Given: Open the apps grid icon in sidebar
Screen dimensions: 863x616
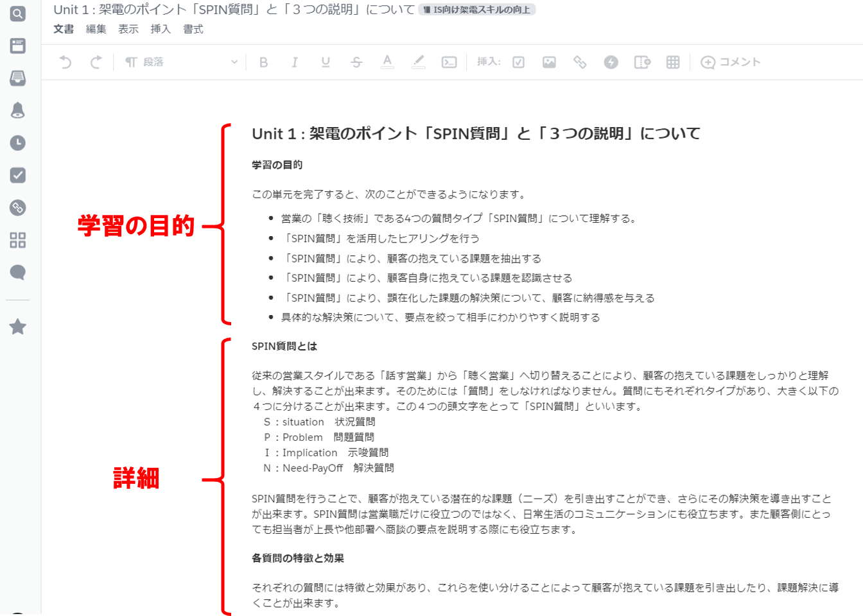Looking at the screenshot, I should (18, 240).
